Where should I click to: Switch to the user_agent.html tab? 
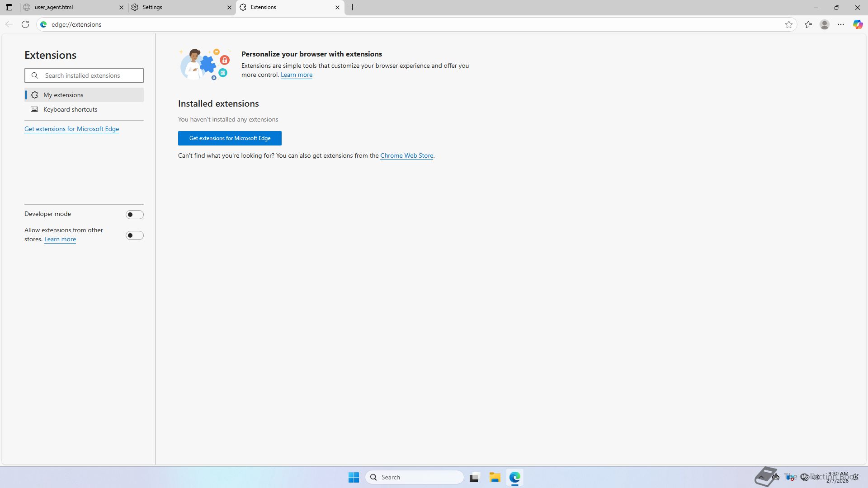(68, 7)
